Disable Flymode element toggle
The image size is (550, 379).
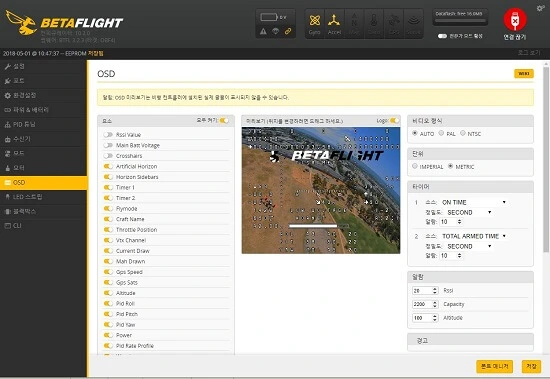(108, 208)
